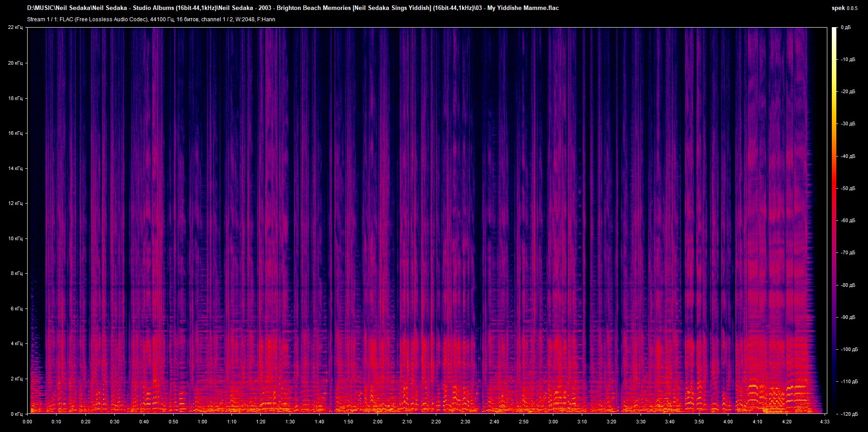Click the '-10 дБ' level label
Screen dimensions: 868x432
tap(848, 60)
